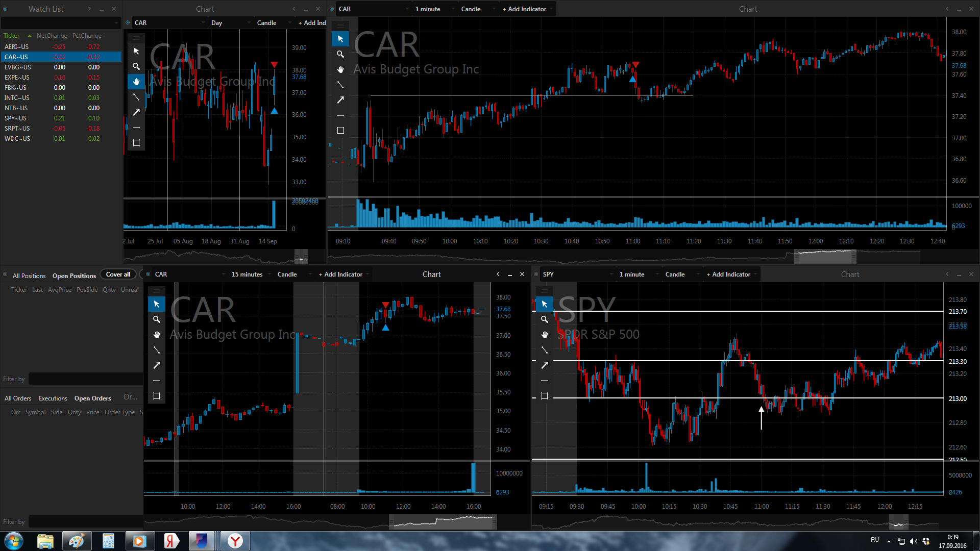This screenshot has width=980, height=551.
Task: Toggle the link radio button beside Watch List
Action: 5,9
